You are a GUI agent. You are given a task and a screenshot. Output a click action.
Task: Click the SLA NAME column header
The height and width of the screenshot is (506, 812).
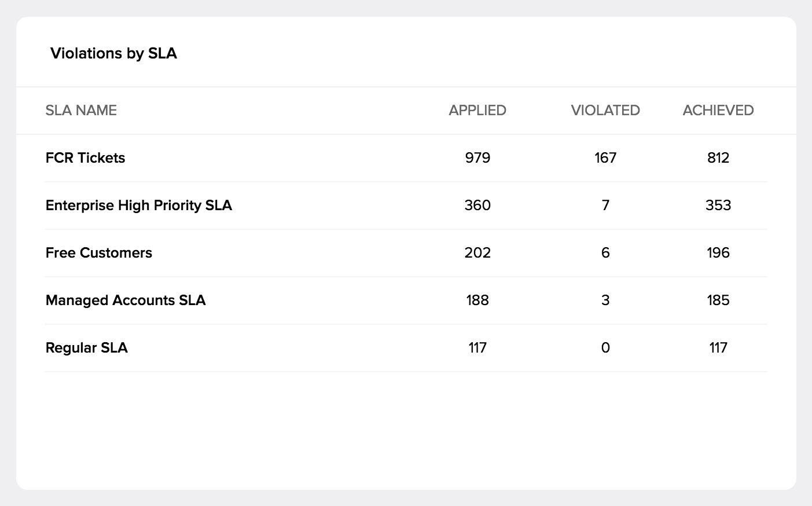81,110
